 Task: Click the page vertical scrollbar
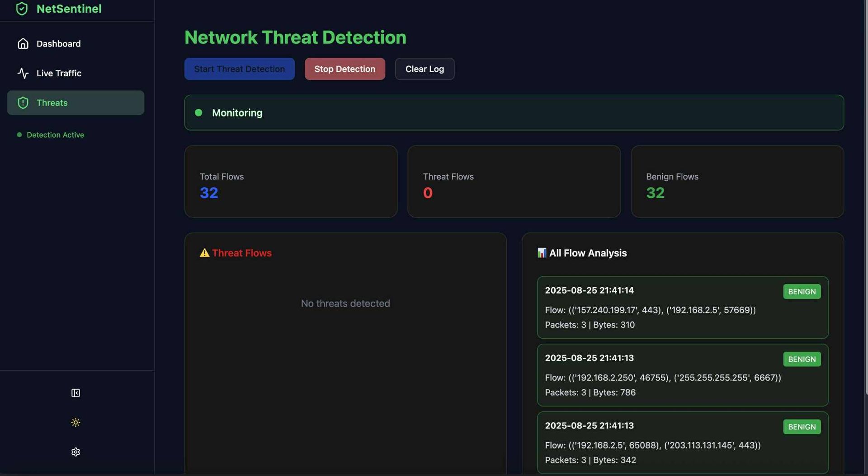[x=866, y=198]
